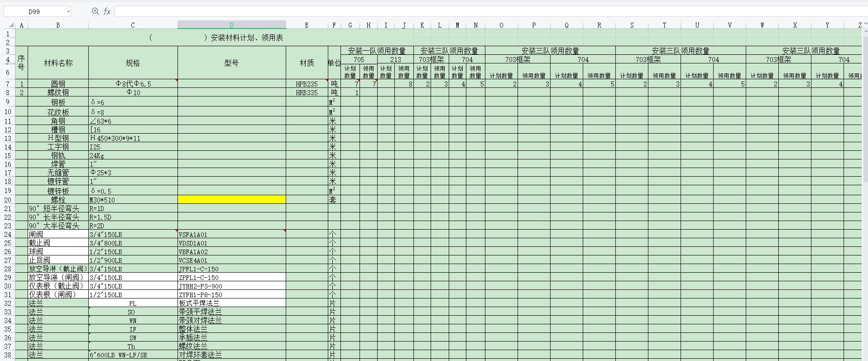This screenshot has width=868, height=361.
Task: Click the 板式平焊法兰 cell
Action: (232, 303)
